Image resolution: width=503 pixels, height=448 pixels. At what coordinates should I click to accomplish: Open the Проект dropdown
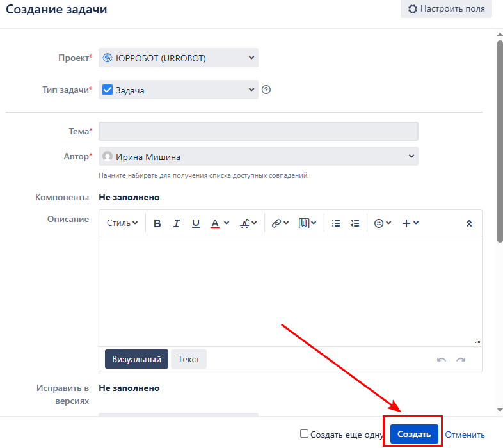179,58
